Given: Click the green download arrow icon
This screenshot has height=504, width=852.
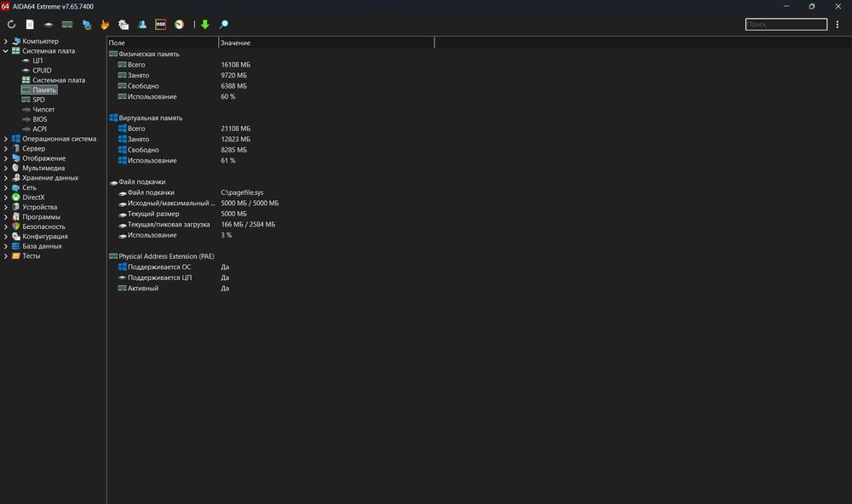Looking at the screenshot, I should tap(204, 25).
